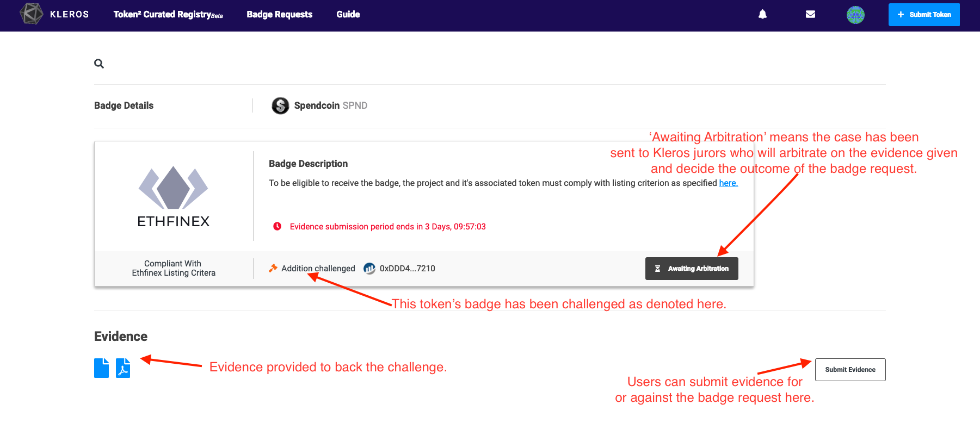
Task: Click the Submit Token button
Action: coord(924,15)
